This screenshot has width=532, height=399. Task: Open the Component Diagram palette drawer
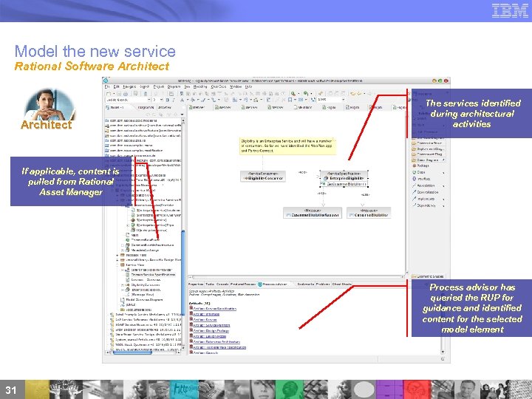pos(428,154)
